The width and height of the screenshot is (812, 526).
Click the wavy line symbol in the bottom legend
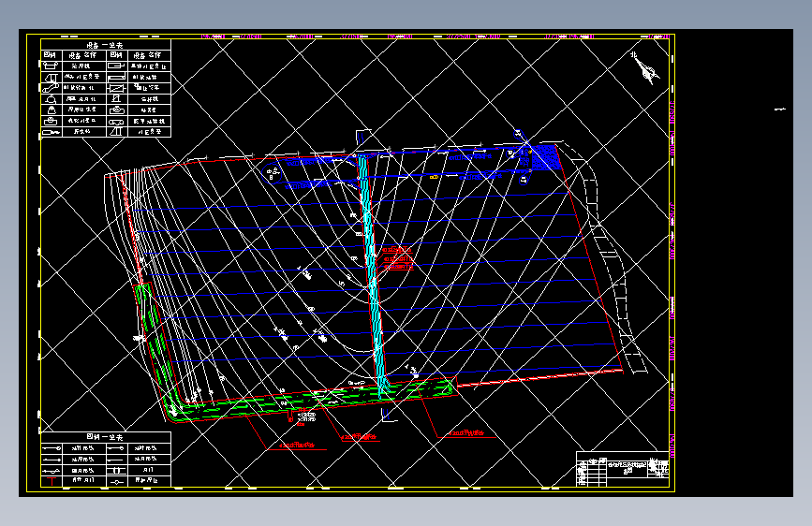click(x=52, y=471)
